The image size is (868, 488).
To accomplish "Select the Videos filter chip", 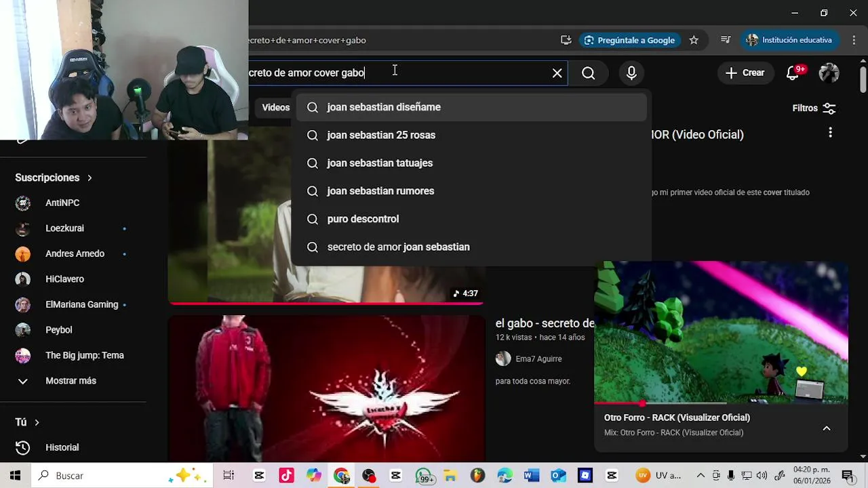I will [275, 107].
